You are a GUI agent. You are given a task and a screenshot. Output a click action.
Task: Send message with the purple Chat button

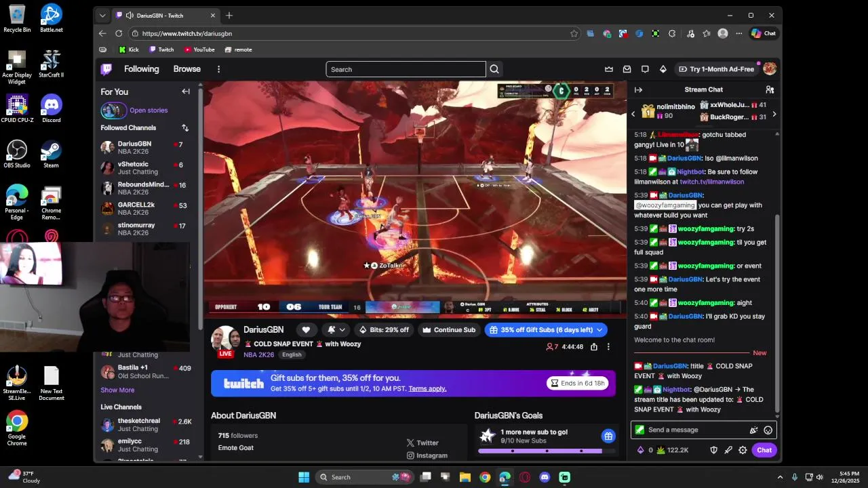(764, 450)
